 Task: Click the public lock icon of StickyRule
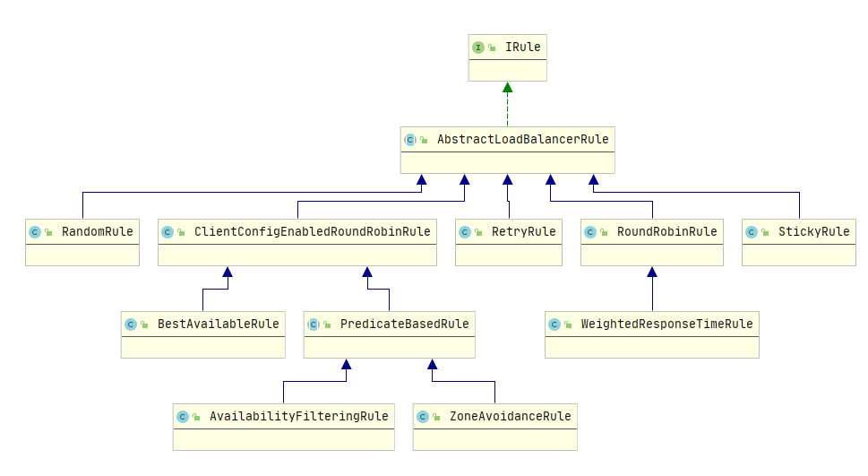coord(765,233)
